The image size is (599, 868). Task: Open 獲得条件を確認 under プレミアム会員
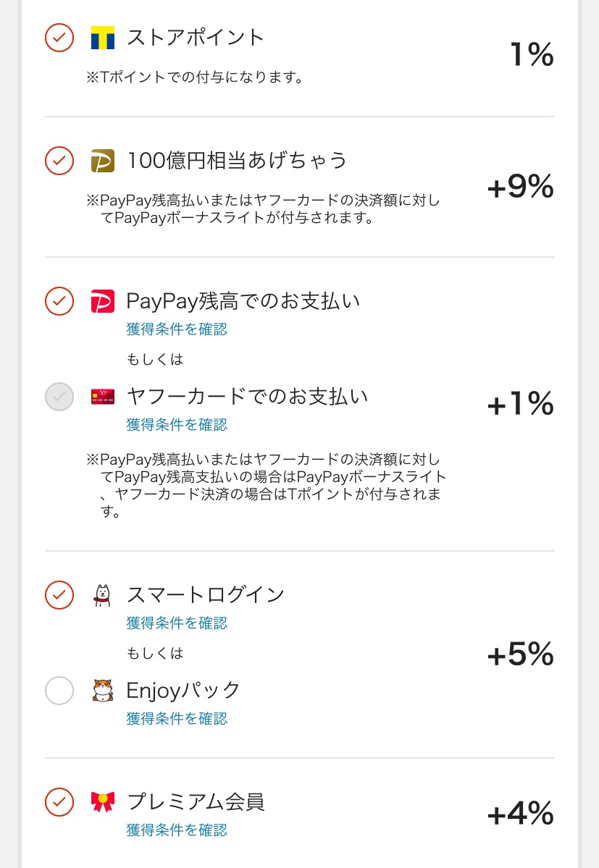(x=177, y=830)
